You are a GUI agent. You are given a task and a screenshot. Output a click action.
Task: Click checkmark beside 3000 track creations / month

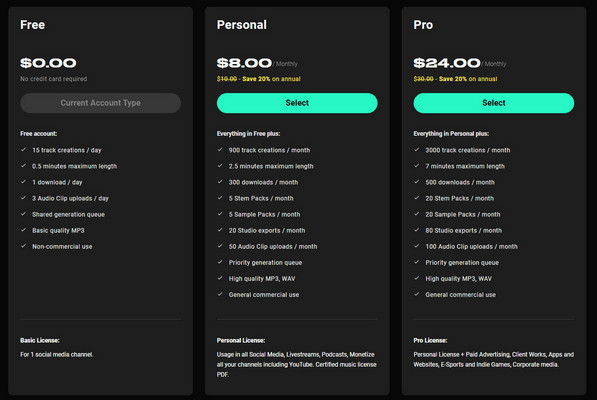pos(416,150)
